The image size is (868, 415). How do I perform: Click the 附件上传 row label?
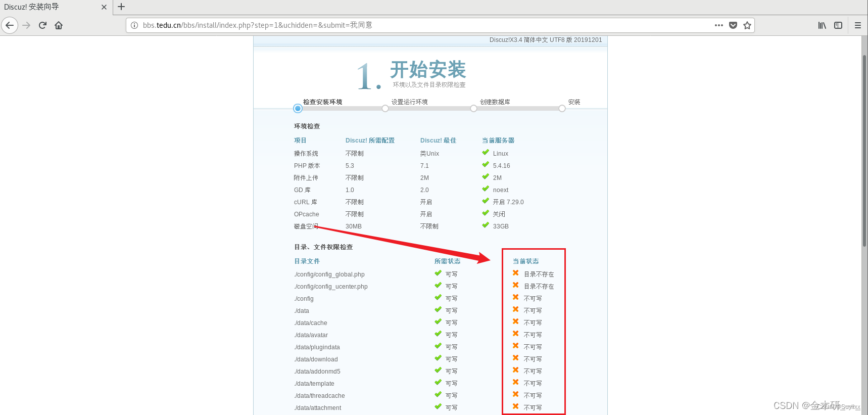306,178
